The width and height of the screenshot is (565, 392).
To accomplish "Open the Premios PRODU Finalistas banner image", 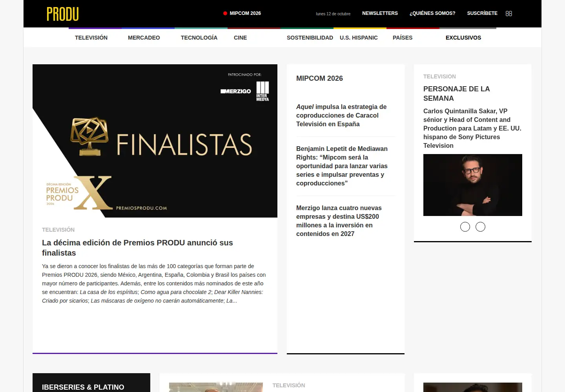I will (x=155, y=141).
